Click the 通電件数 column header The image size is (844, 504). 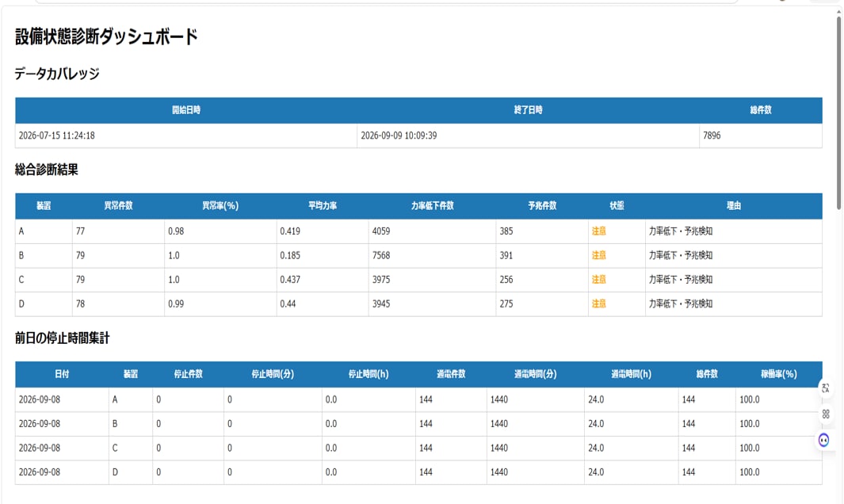(x=451, y=374)
